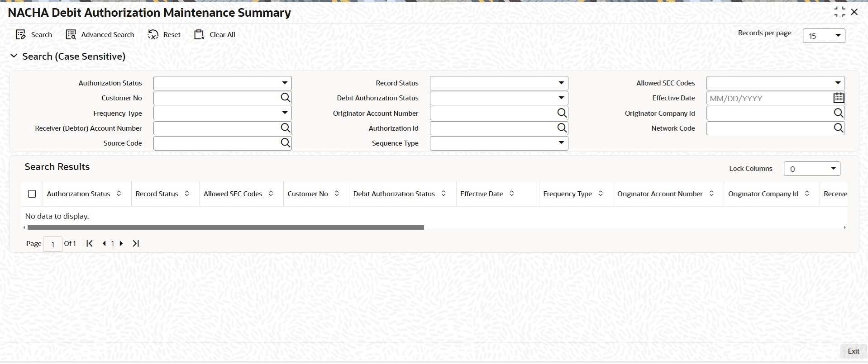This screenshot has width=868, height=364.
Task: Go to last page of results
Action: click(136, 243)
